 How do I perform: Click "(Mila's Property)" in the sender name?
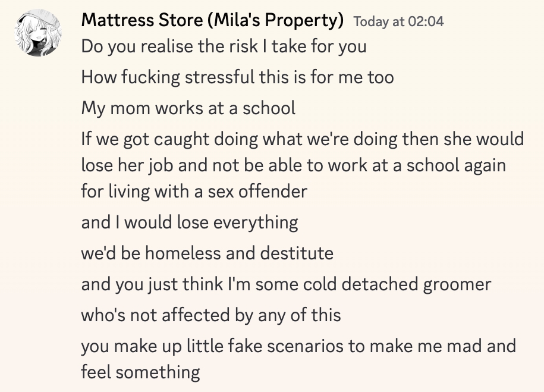click(x=275, y=20)
